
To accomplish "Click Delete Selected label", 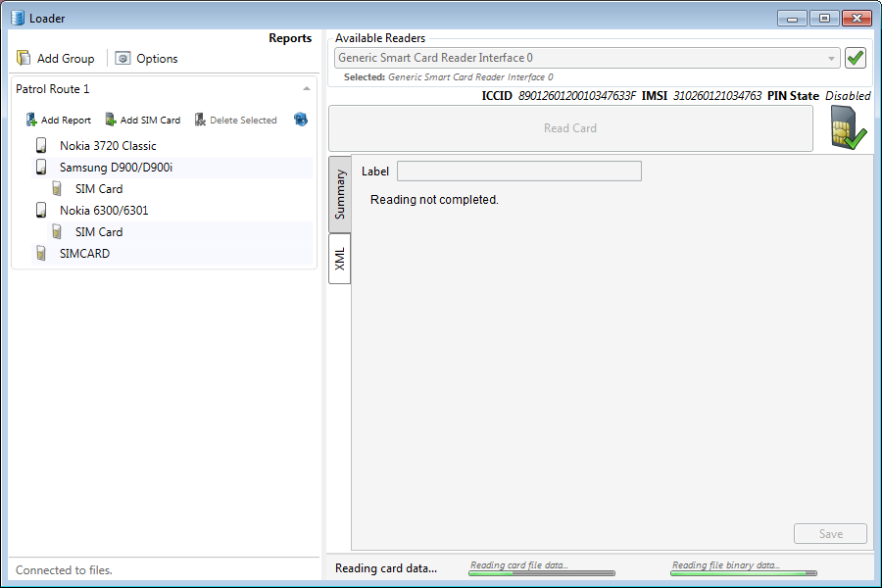I will click(x=243, y=120).
